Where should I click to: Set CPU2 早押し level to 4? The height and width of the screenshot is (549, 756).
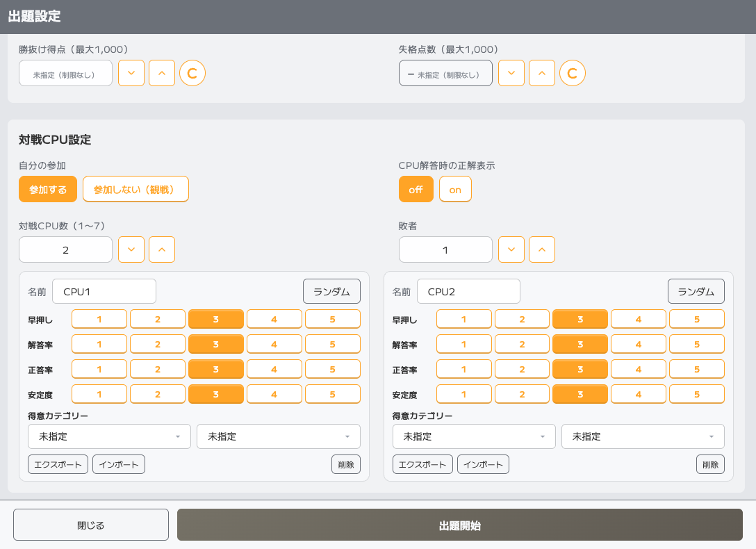click(x=639, y=319)
